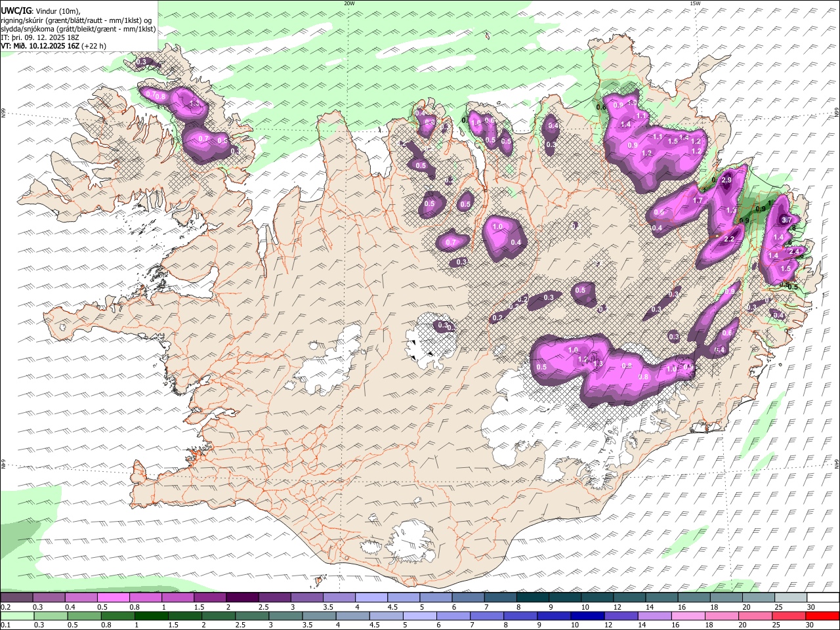The image size is (840, 630).
Task: Click the '15W' longitude label
Action: (695, 3)
